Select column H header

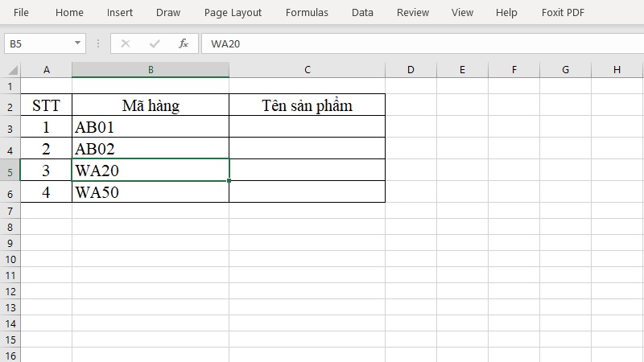pyautogui.click(x=617, y=70)
